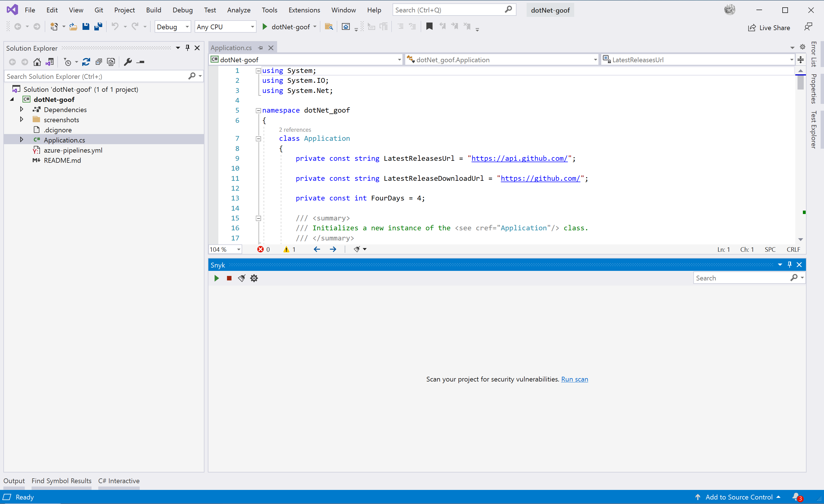Start dotNet-goof with green run button
Screen dimensions: 824x504
click(265, 27)
